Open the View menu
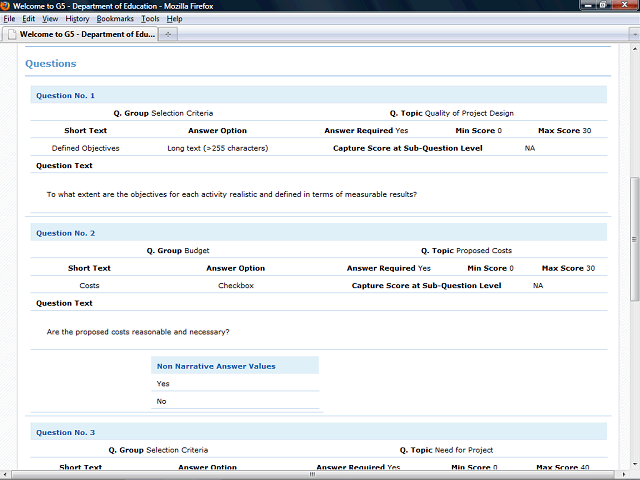The image size is (640, 480). tap(50, 19)
